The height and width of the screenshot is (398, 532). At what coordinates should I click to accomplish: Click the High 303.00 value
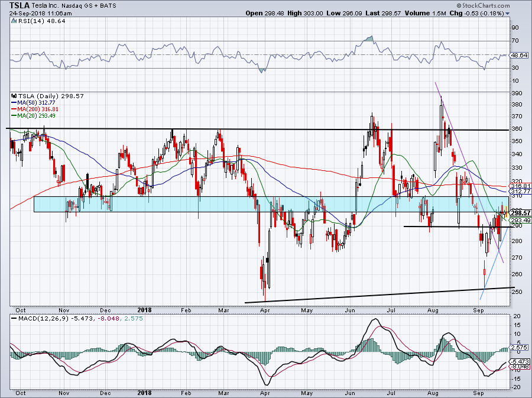coord(305,13)
